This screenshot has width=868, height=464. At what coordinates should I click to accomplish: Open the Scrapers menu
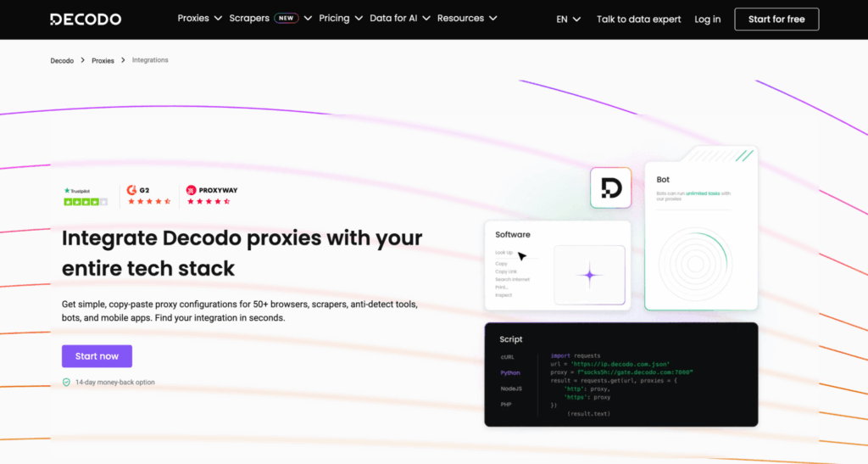pos(249,19)
